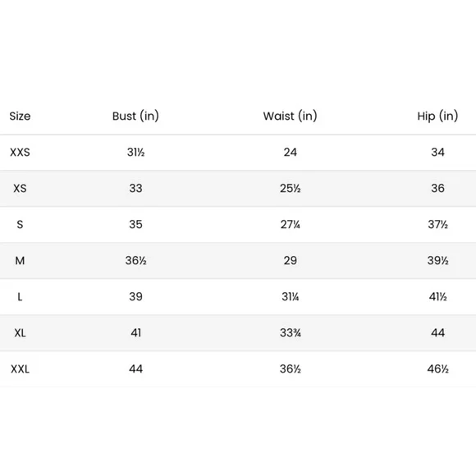
Task: Select the XXL size row label
Action: coord(20,369)
